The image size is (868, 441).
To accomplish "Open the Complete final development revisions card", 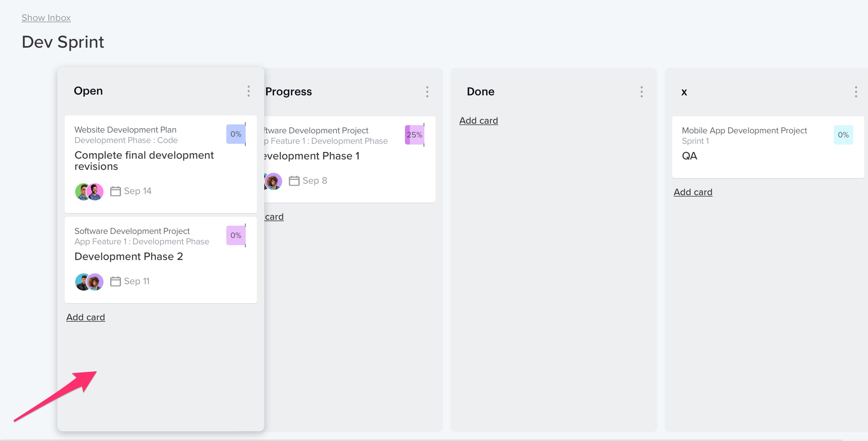I will click(161, 164).
